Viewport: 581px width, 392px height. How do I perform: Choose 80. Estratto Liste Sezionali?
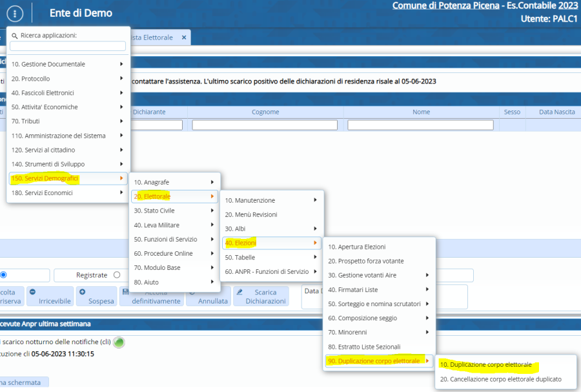(x=364, y=347)
